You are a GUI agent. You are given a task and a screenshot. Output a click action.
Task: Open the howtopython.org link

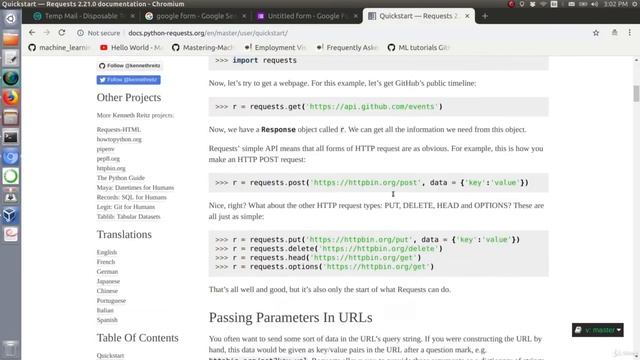click(x=119, y=139)
